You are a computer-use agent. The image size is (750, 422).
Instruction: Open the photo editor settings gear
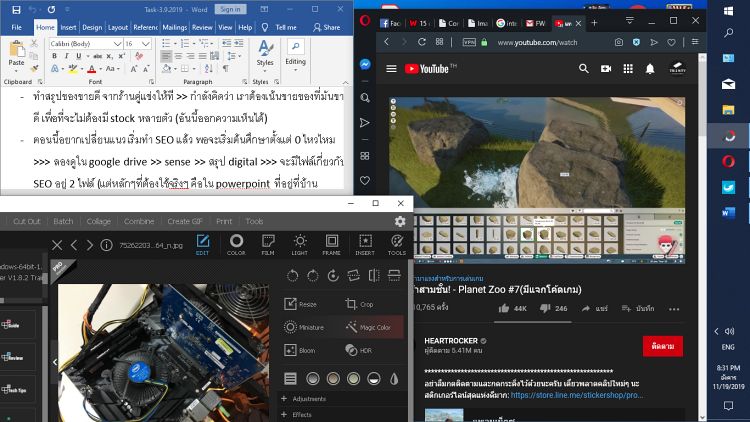(x=400, y=221)
